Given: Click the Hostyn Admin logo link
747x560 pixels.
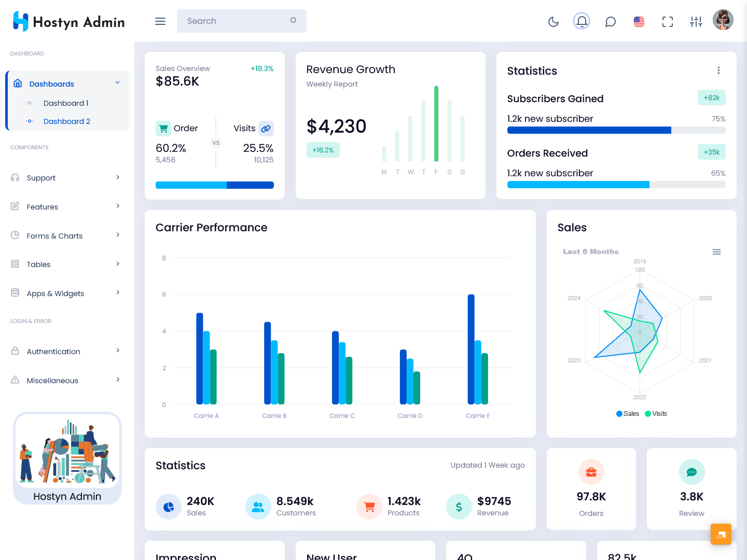Looking at the screenshot, I should coord(68,22).
